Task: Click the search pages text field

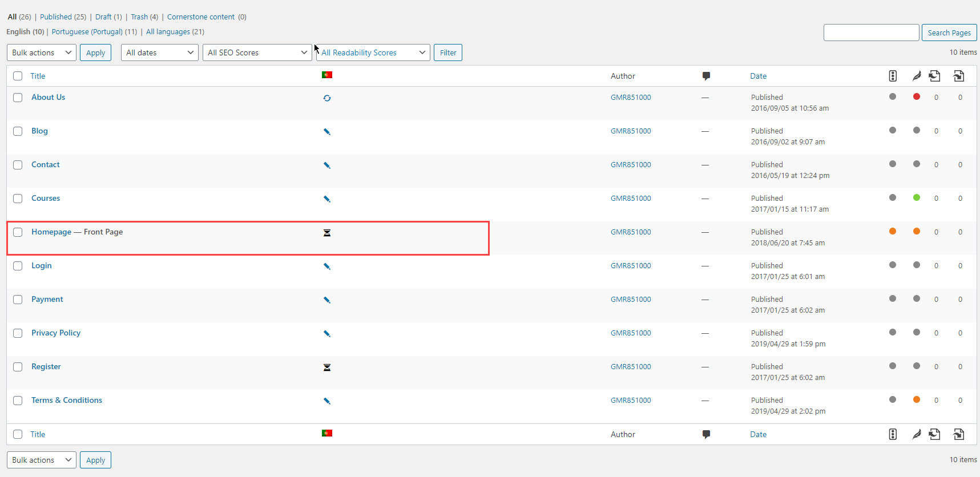Action: point(871,33)
